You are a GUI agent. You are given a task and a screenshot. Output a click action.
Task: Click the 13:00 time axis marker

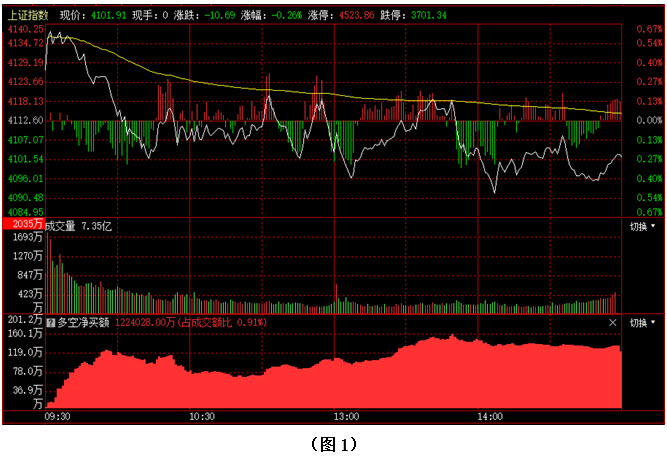(x=346, y=415)
